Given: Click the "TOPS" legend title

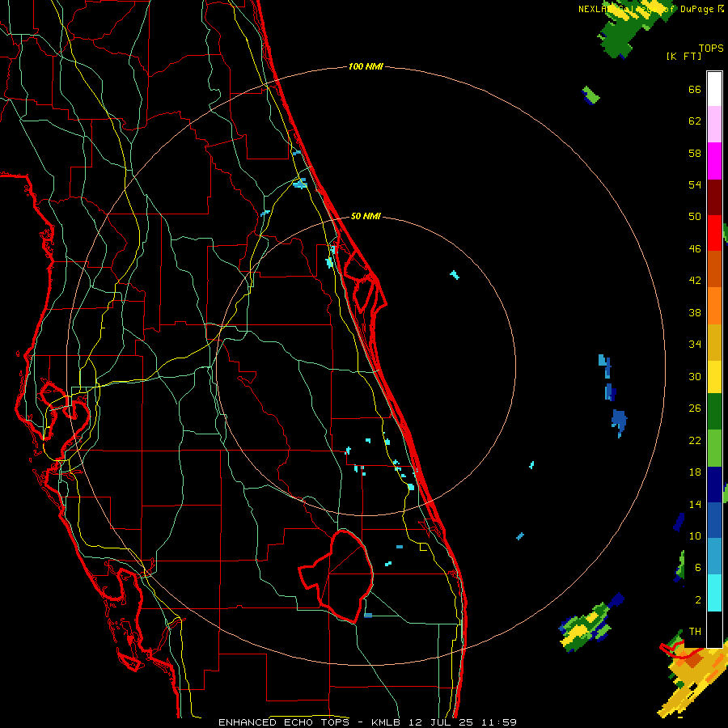Looking at the screenshot, I should 711,49.
